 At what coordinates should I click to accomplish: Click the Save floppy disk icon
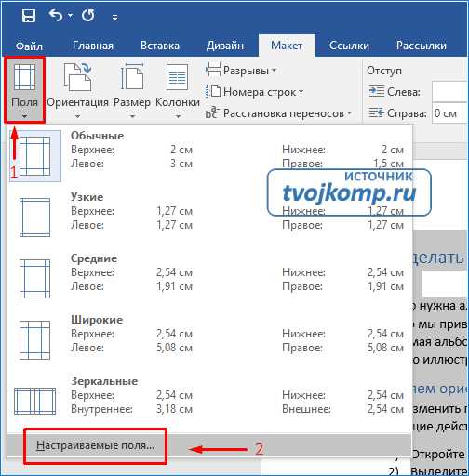point(29,16)
